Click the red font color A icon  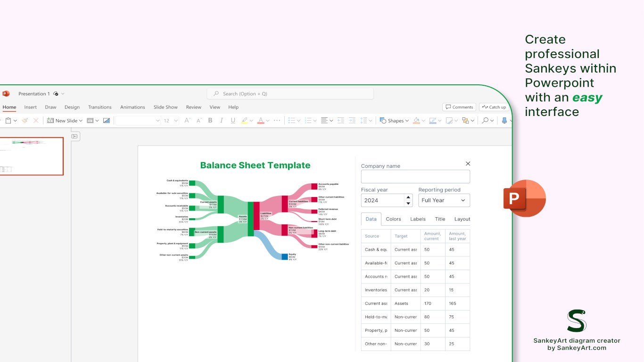(x=261, y=121)
